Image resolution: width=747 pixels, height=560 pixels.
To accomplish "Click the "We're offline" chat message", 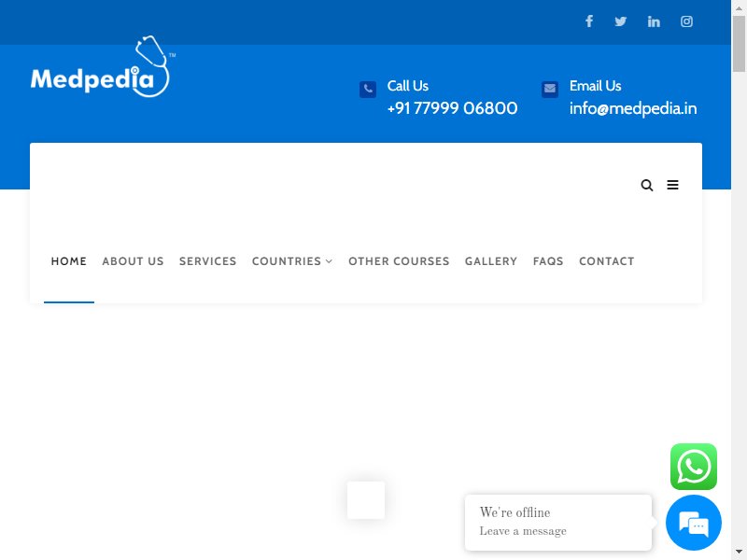I will pos(515,512).
